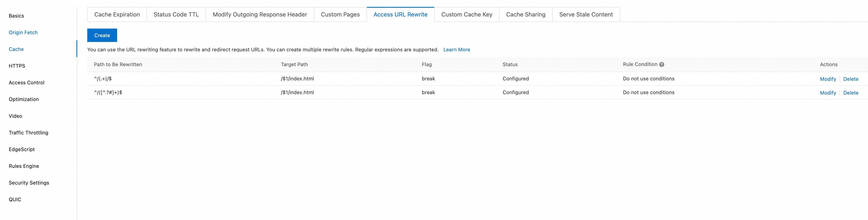Screen dimensions: 868x220
Task: Open the Status Code TTL tab
Action: pos(176,14)
